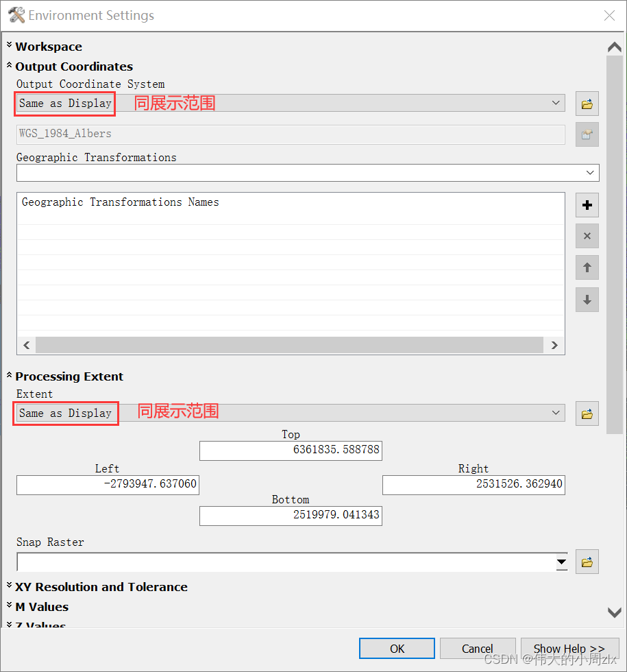Add geographic transformation with plus icon
The width and height of the screenshot is (627, 672).
tap(587, 205)
